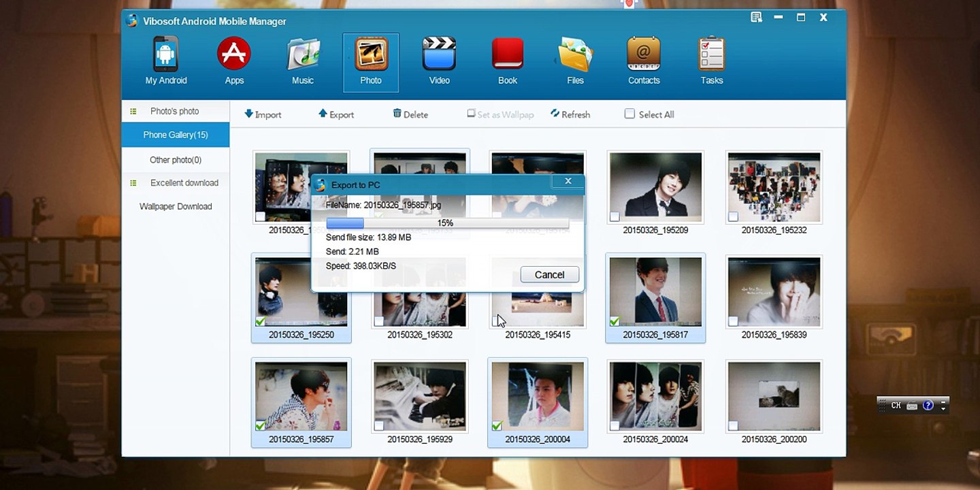Click the Export toolbar button
This screenshot has width=980, height=490.
tap(336, 114)
